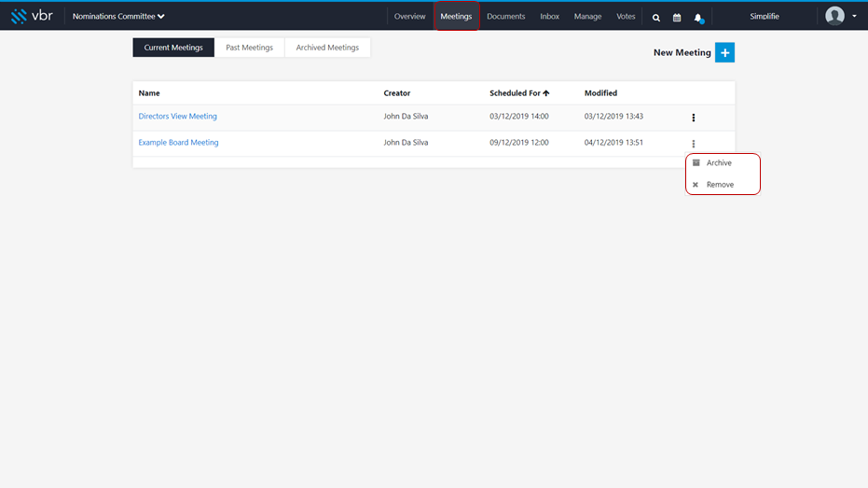Click scheduled date 03/12/2019 14:00
Screen dimensions: 868x488
point(519,117)
